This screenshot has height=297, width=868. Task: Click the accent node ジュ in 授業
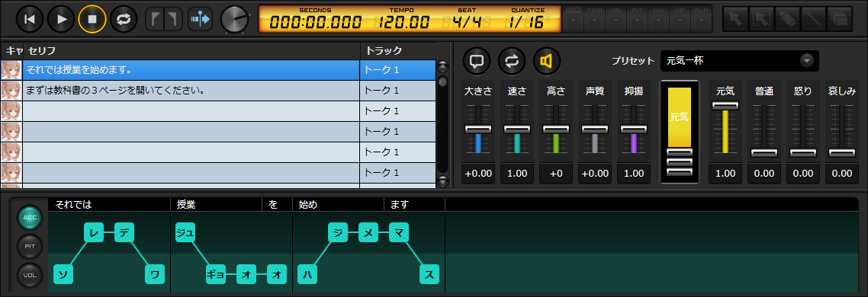[185, 233]
